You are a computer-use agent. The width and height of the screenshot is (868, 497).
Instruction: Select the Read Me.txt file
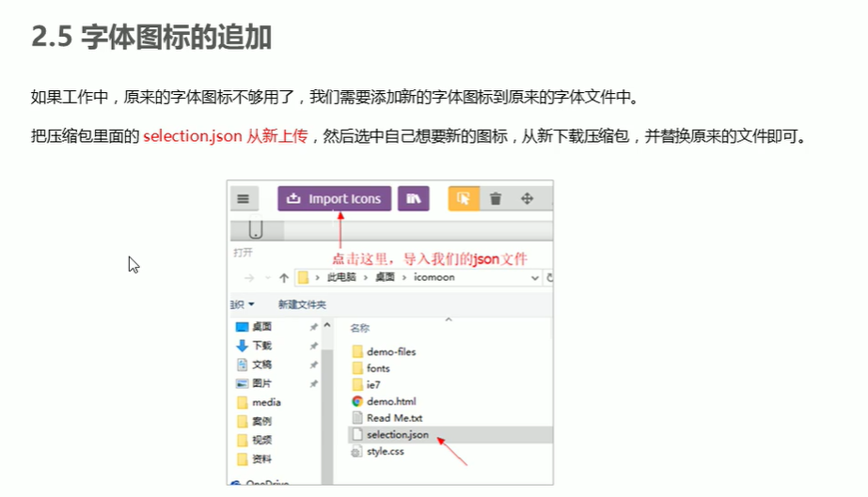(x=394, y=418)
